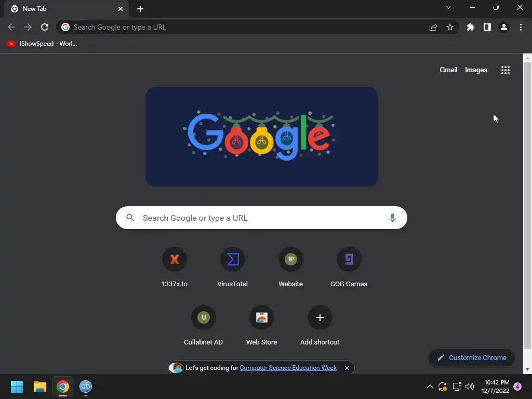Dismiss the coding promo with its X
The height and width of the screenshot is (399, 532).
[347, 368]
